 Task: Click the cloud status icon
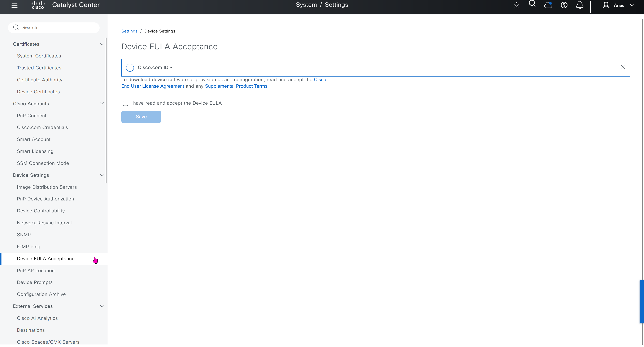[548, 5]
